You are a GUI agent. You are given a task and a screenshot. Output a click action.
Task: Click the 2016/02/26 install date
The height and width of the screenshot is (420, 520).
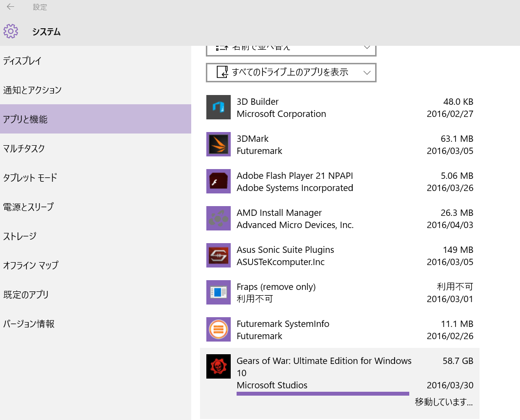450,336
